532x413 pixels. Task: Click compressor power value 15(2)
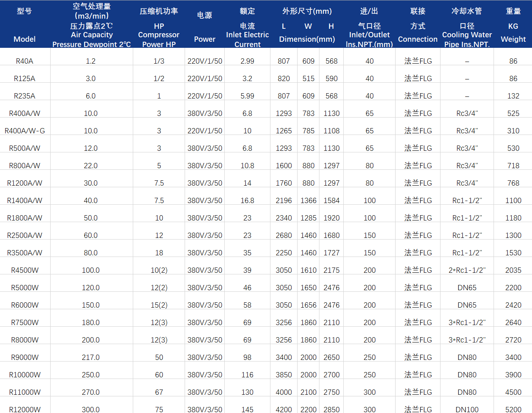pos(159,305)
